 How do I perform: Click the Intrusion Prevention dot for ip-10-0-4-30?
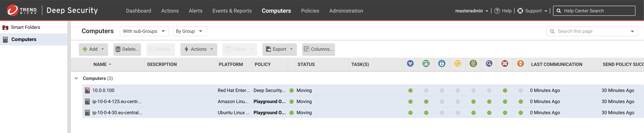[x=520, y=113]
